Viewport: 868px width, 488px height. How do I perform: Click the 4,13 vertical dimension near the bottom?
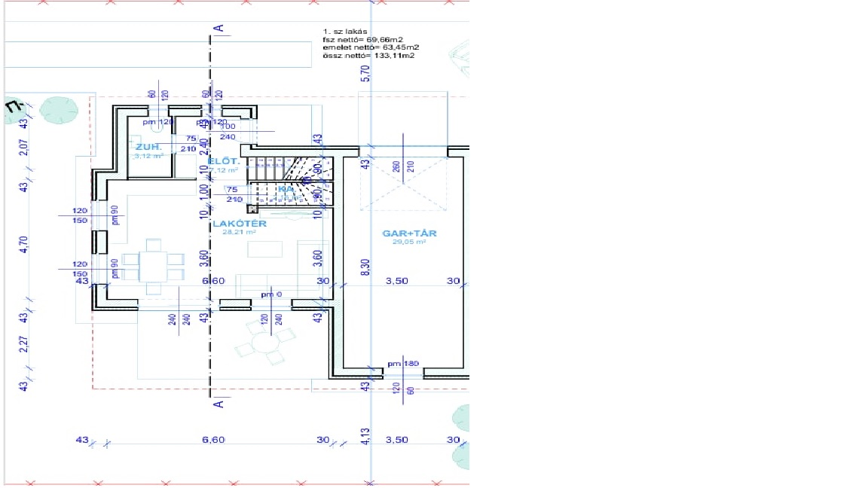tap(366, 437)
